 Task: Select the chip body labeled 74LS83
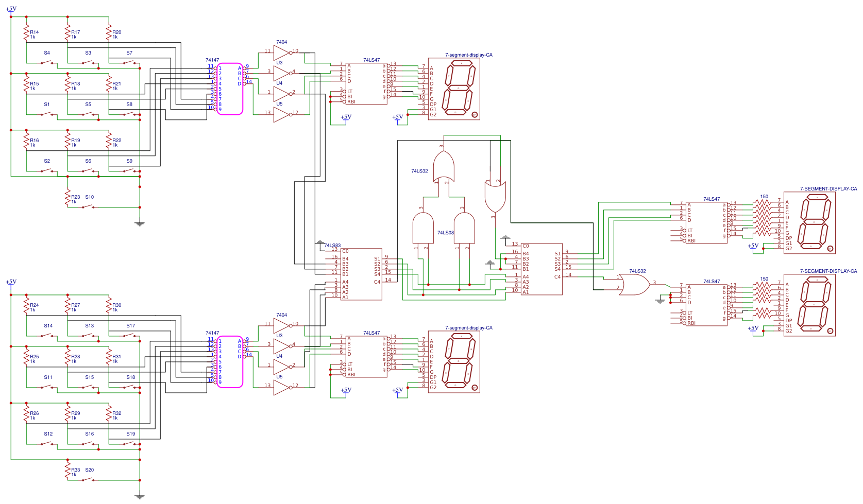click(x=361, y=274)
